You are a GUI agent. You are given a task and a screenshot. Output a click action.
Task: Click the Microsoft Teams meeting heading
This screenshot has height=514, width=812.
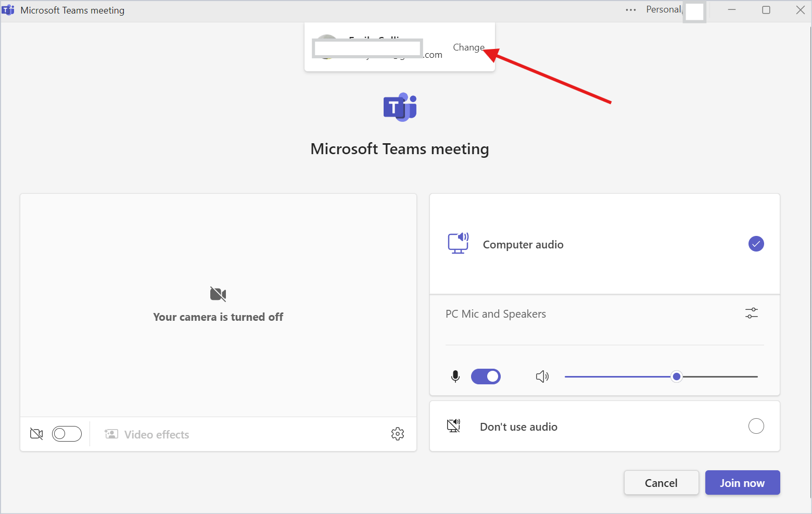click(x=400, y=149)
